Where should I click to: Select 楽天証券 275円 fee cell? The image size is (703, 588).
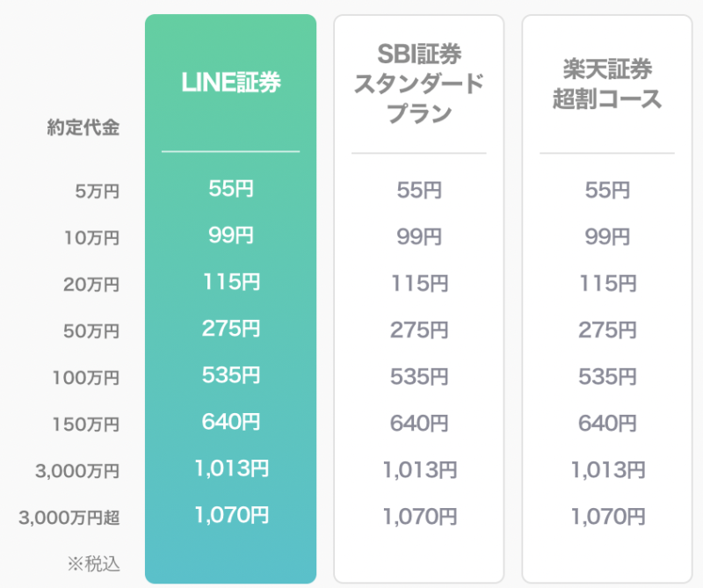tap(607, 330)
